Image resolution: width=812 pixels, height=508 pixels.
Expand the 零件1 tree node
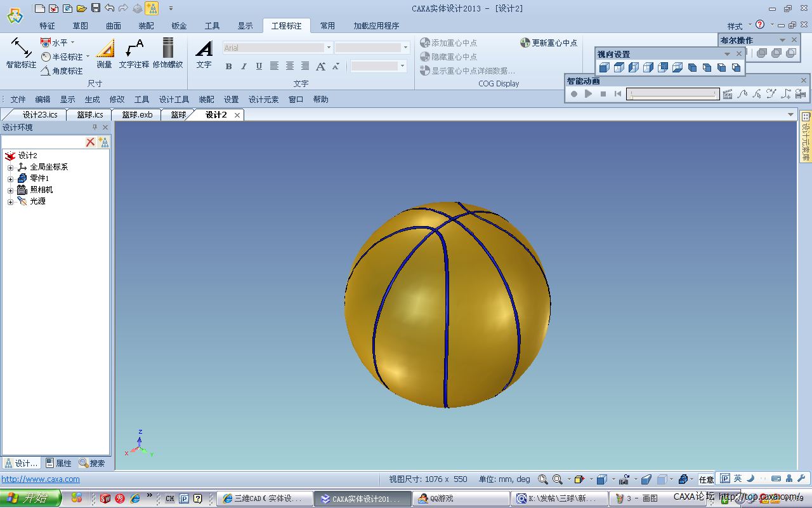point(10,179)
